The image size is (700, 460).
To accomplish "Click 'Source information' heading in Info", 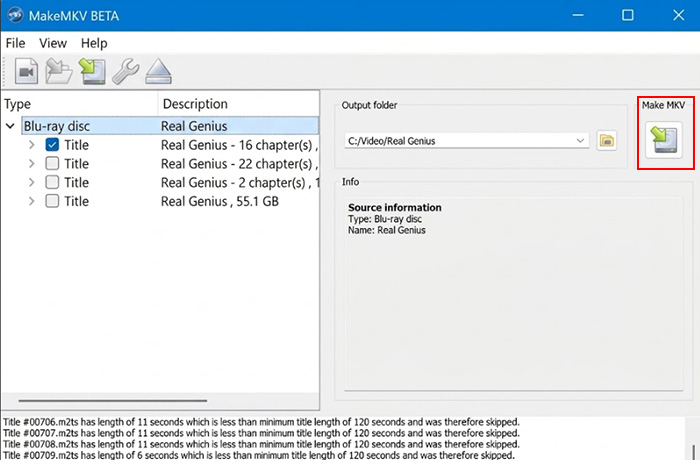I will pyautogui.click(x=395, y=207).
